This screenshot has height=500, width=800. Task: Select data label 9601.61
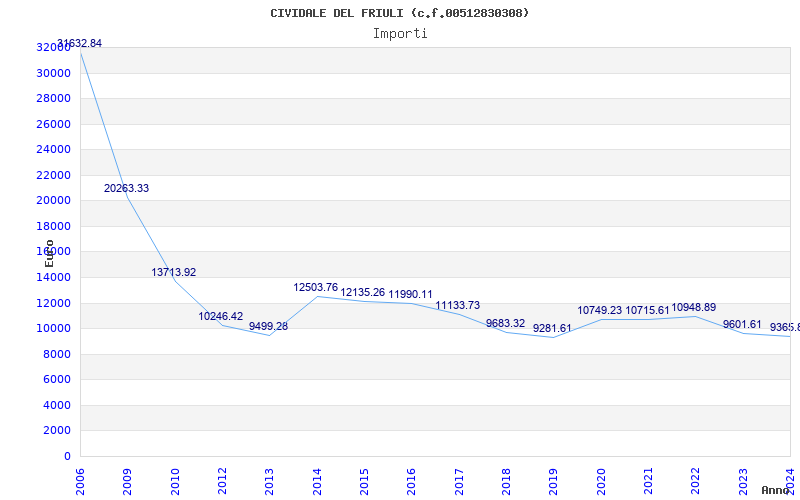[x=742, y=324]
